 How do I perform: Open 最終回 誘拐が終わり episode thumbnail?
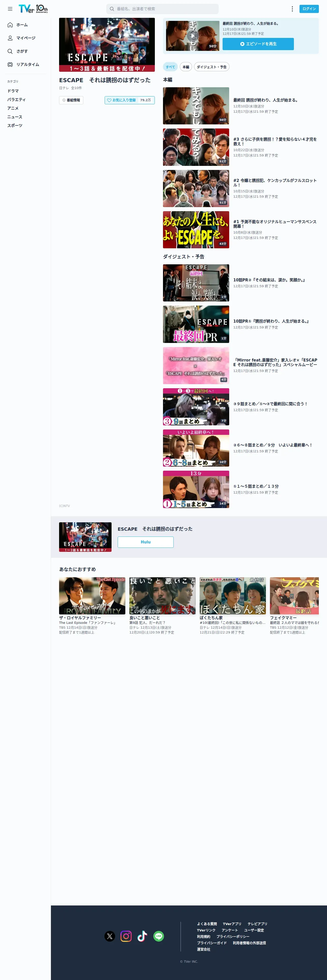pos(196,106)
